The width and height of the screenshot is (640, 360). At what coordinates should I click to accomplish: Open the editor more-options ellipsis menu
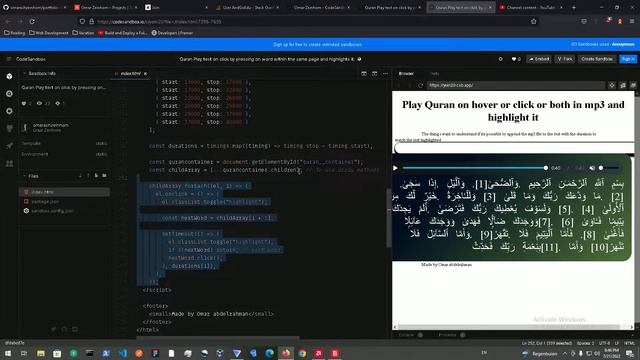pos(385,73)
